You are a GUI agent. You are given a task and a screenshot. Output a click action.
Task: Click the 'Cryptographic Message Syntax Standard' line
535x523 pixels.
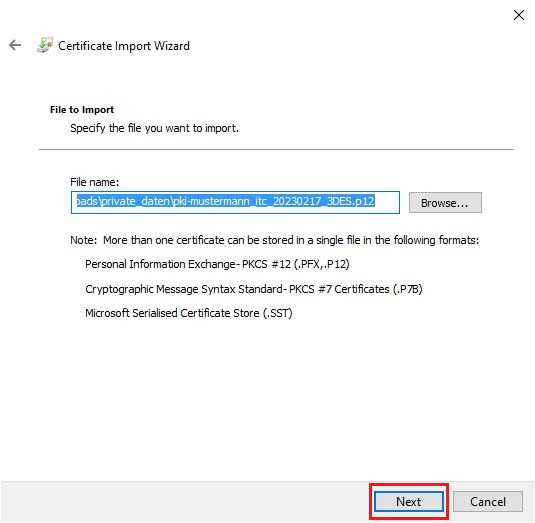[x=254, y=289]
